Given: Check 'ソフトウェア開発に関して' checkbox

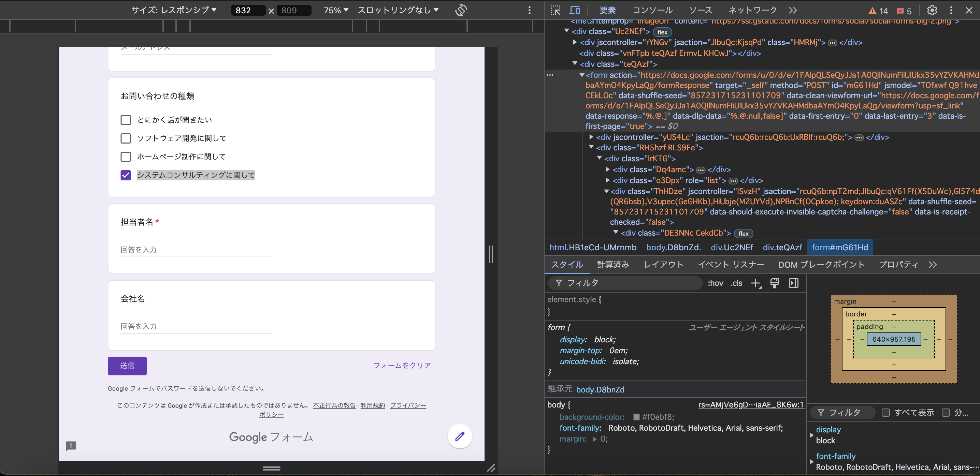Looking at the screenshot, I should [126, 138].
